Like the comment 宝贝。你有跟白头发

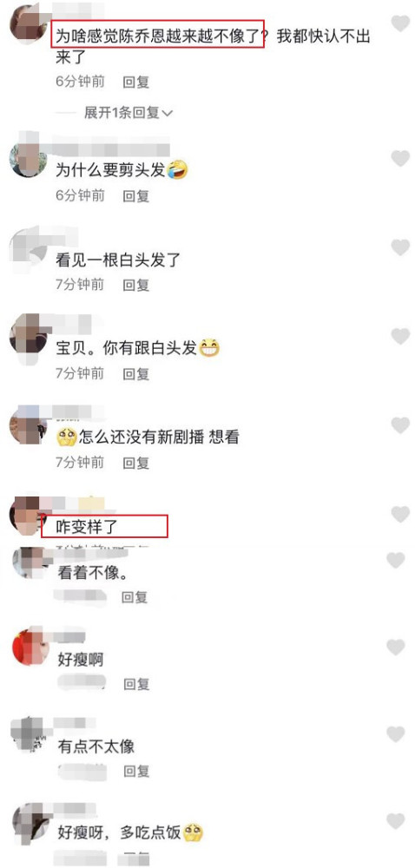(400, 336)
